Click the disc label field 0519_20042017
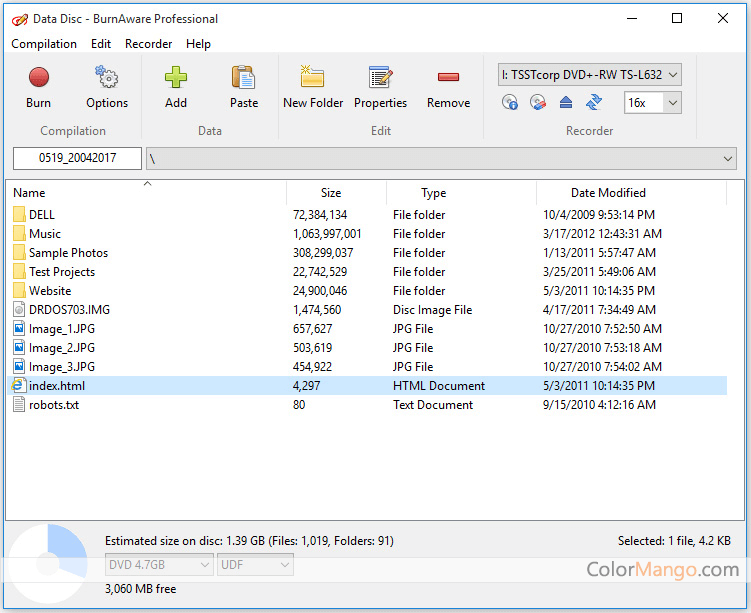Screen dimensions: 751x613 [x=77, y=159]
